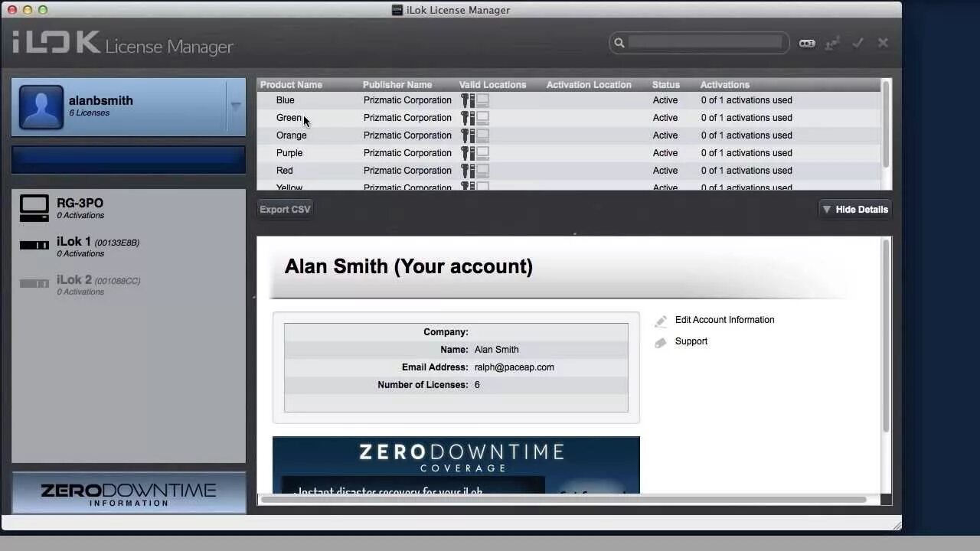Screen dimensions: 980x551
Task: Click the '6 Licenses' text under alanbsmith
Action: point(89,113)
